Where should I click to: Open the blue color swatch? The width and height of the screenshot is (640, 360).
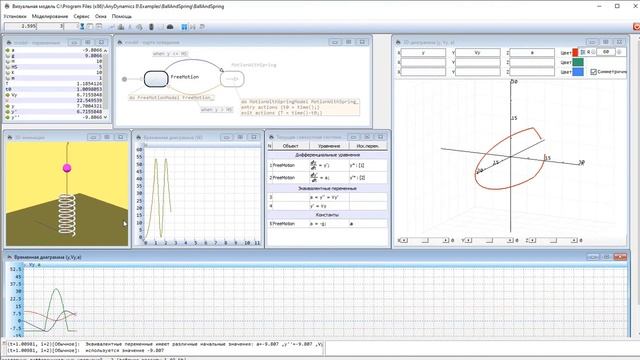(x=578, y=72)
